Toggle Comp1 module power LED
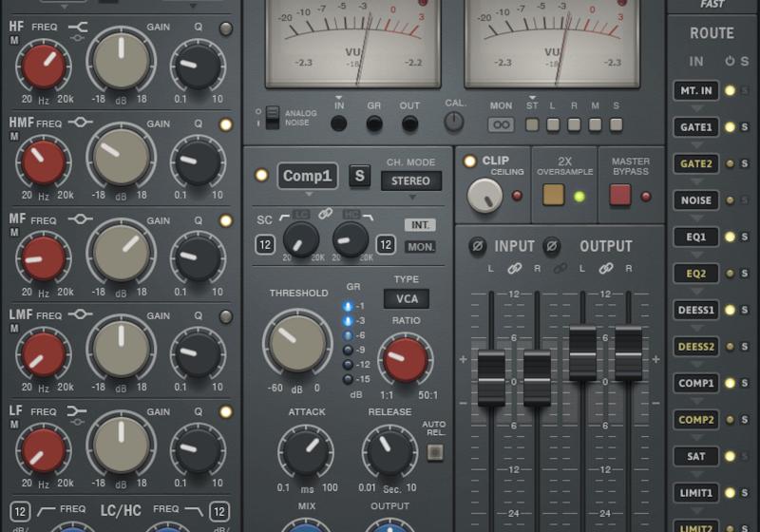The height and width of the screenshot is (532, 760). coord(261,175)
